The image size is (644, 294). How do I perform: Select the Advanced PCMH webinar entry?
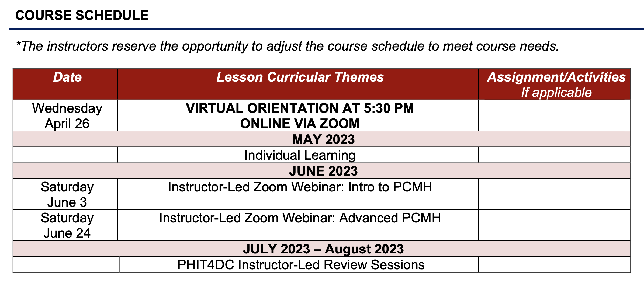point(300,218)
